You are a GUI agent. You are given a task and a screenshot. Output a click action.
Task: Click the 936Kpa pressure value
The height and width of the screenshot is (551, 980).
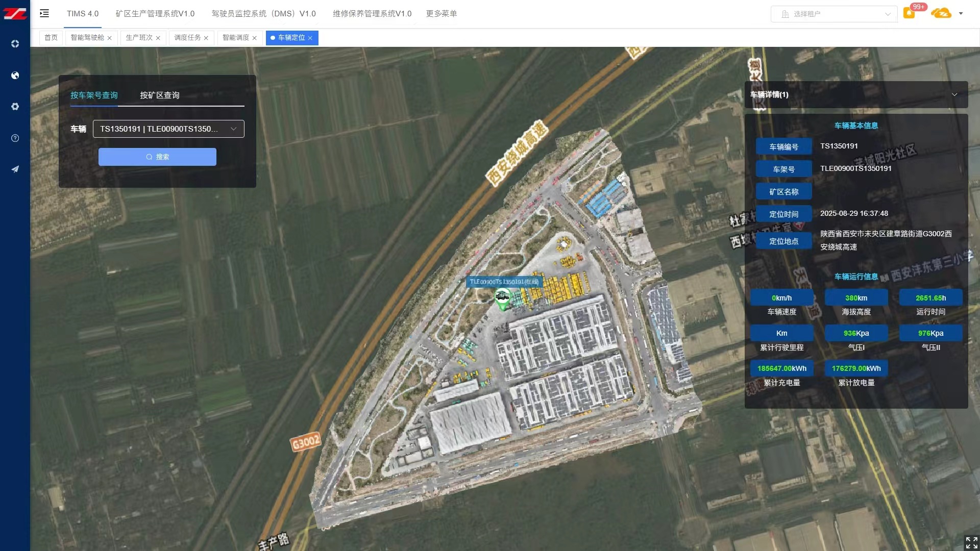[856, 333]
